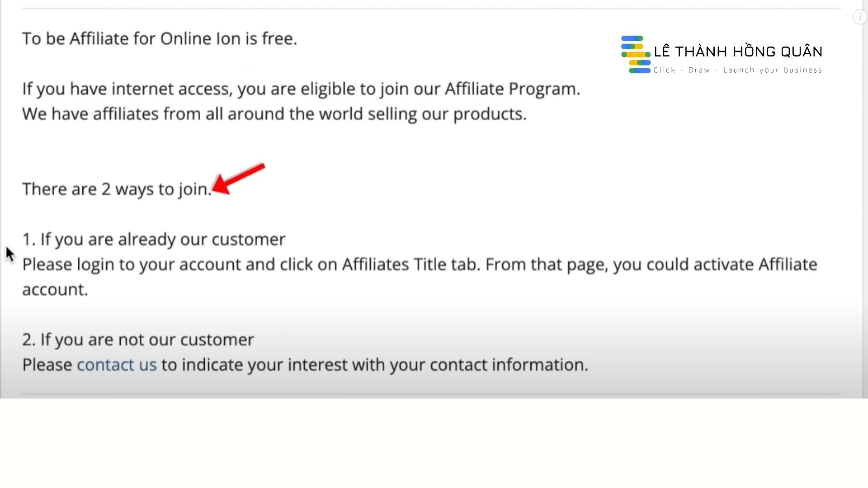Click the red arrow annotation
This screenshot has width=868, height=488.
tap(239, 179)
